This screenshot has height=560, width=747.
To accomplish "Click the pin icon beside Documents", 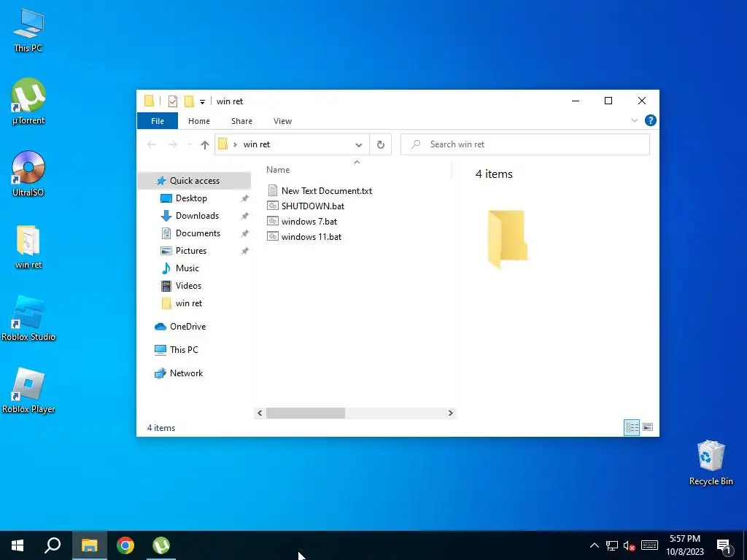I will click(x=245, y=233).
